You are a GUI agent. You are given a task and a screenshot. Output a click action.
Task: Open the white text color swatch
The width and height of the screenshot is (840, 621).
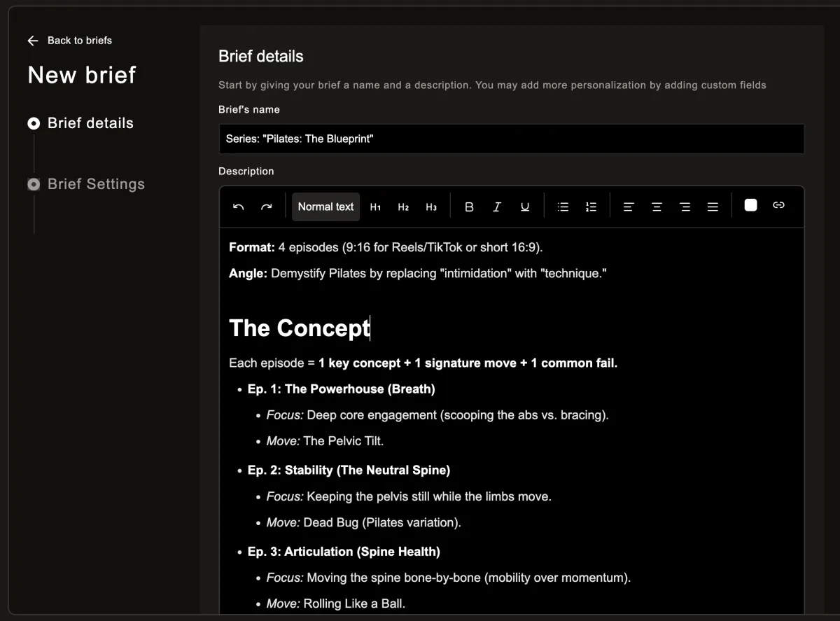tap(750, 205)
